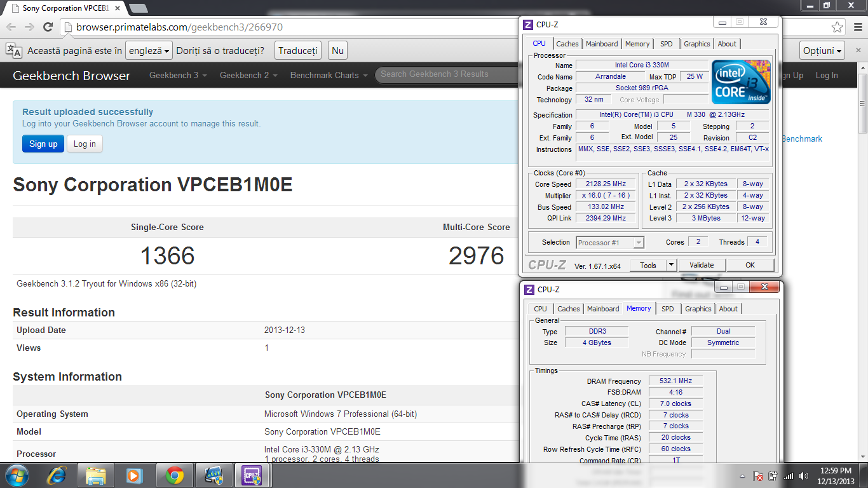This screenshot has height=488, width=868.
Task: Open the Action Center flag icon
Action: (x=758, y=476)
